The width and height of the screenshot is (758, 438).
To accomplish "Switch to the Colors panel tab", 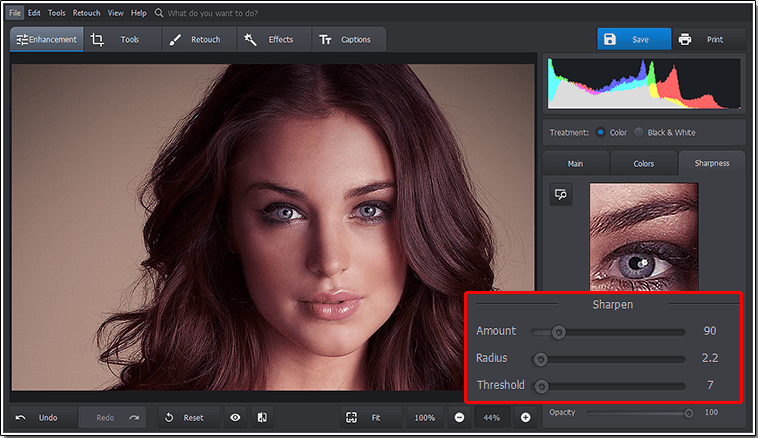I will coord(643,163).
